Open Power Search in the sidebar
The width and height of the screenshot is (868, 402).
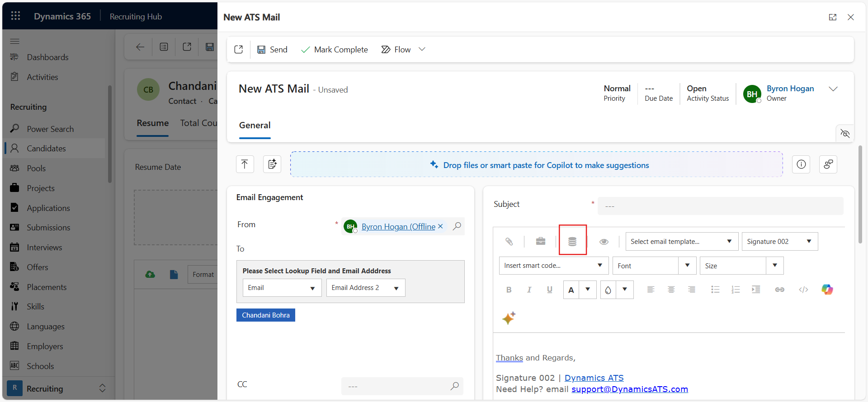(50, 129)
